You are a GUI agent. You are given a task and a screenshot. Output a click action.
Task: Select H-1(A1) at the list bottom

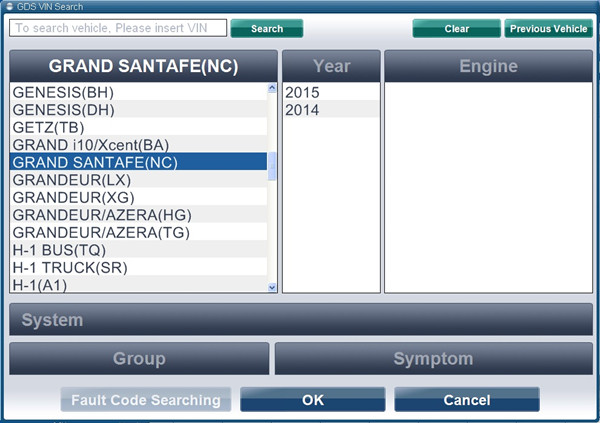[139, 284]
